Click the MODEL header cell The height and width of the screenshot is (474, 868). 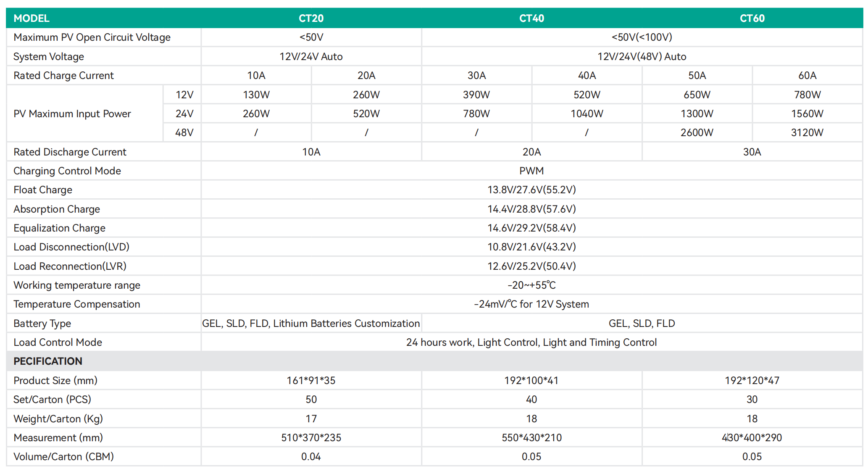(32, 18)
